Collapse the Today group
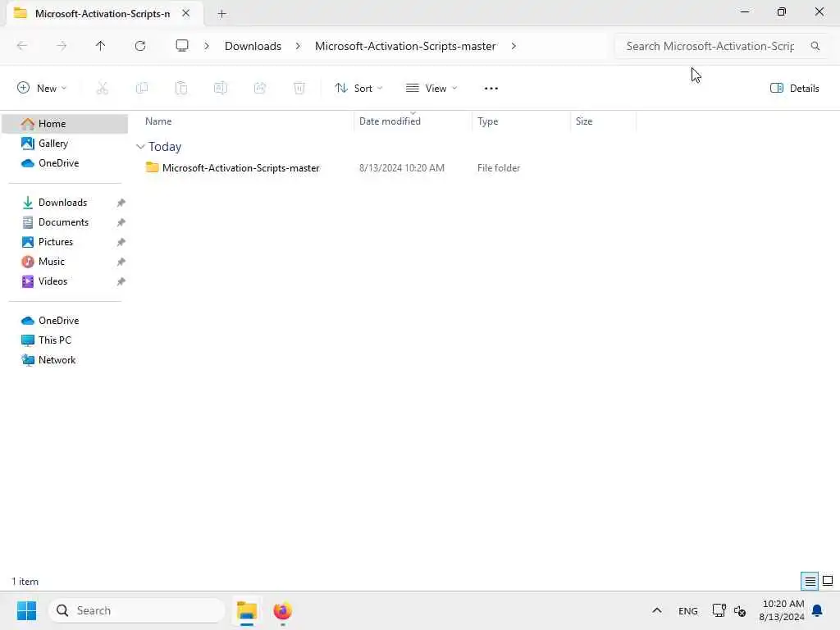Image resolution: width=840 pixels, height=630 pixels. click(140, 146)
